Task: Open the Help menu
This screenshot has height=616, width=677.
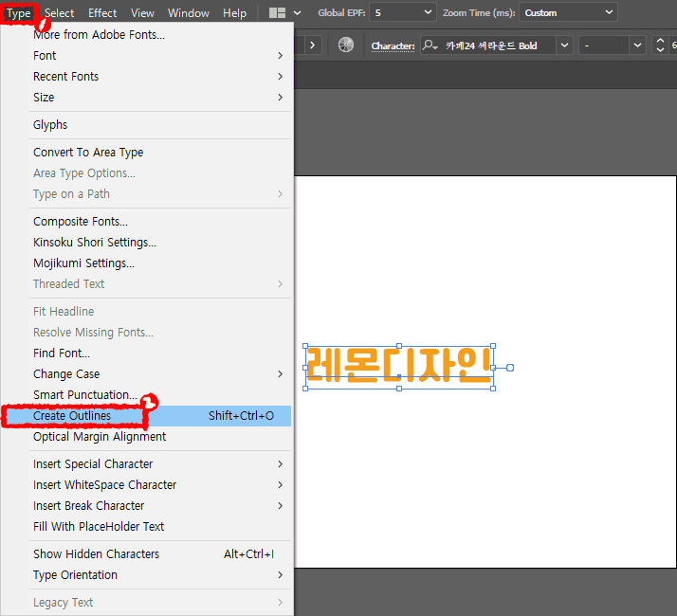Action: [234, 13]
